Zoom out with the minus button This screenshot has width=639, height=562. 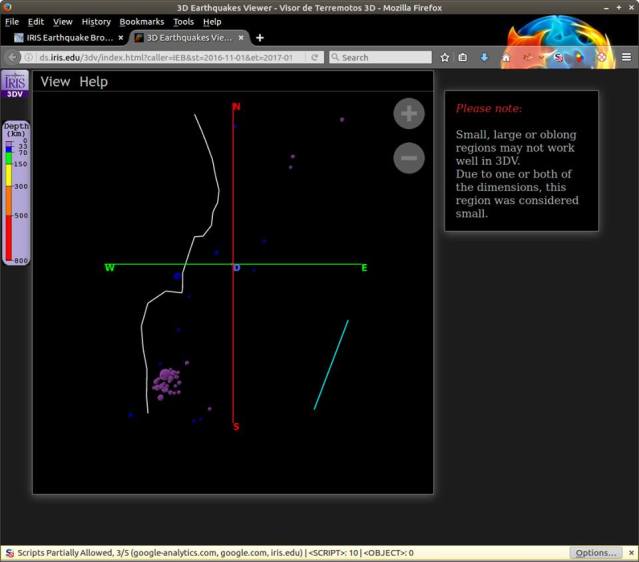coord(408,158)
